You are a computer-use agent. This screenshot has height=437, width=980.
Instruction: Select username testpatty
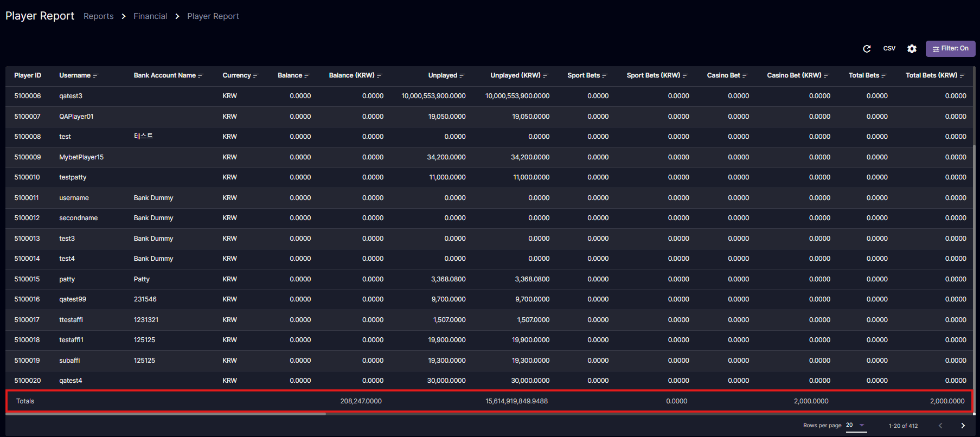(x=73, y=177)
